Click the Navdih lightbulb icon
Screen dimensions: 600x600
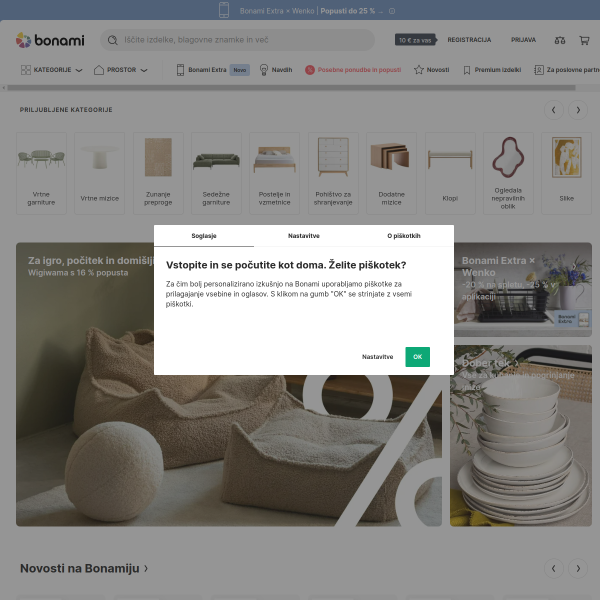coord(264,70)
